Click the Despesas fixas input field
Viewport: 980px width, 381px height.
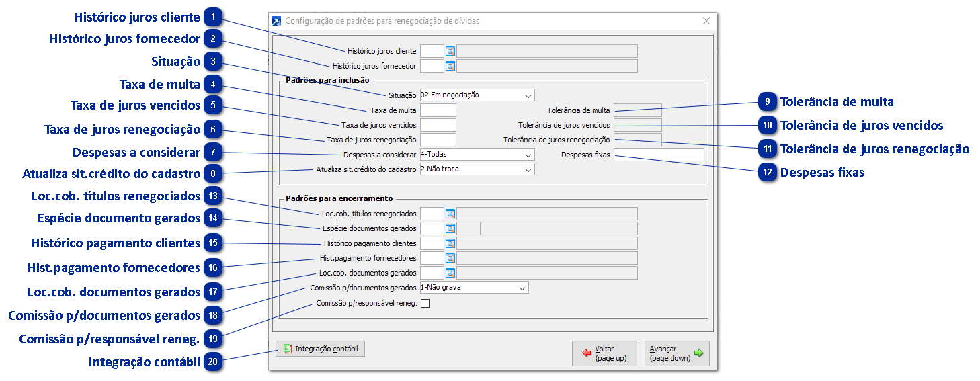659,155
